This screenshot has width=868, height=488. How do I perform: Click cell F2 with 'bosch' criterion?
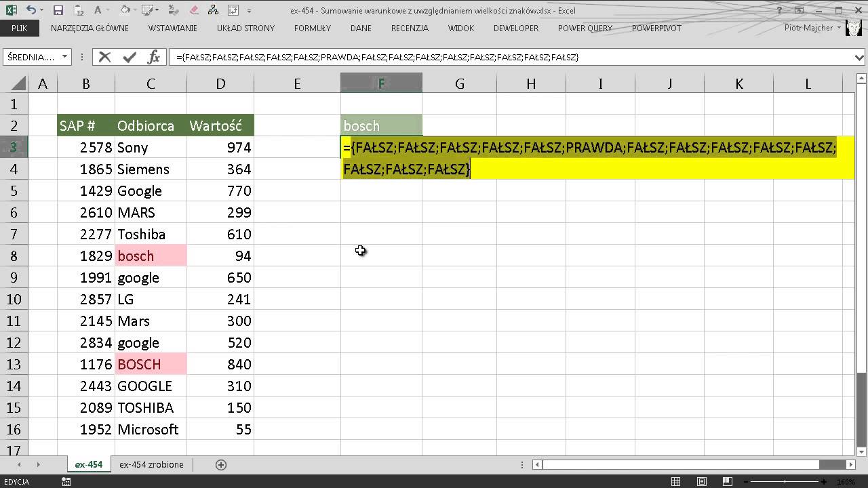pos(381,125)
